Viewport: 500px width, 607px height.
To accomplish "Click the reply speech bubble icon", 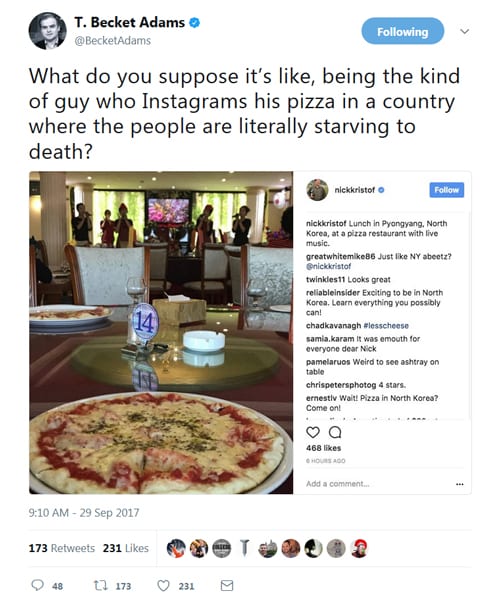I will point(37,585).
